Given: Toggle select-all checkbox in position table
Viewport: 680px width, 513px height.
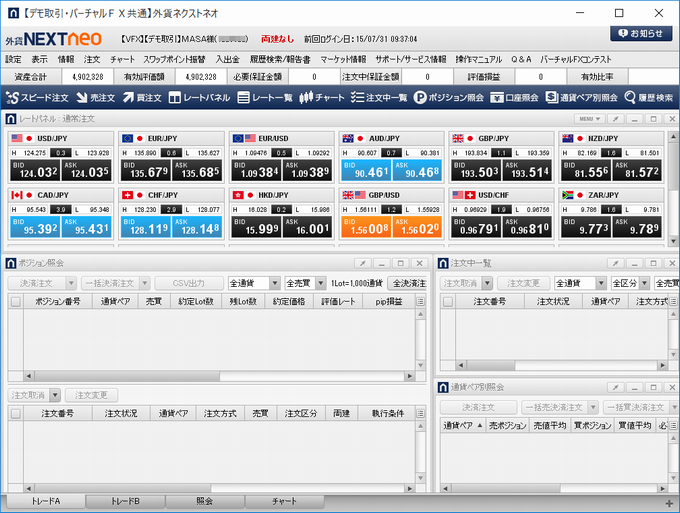Looking at the screenshot, I should (x=16, y=301).
